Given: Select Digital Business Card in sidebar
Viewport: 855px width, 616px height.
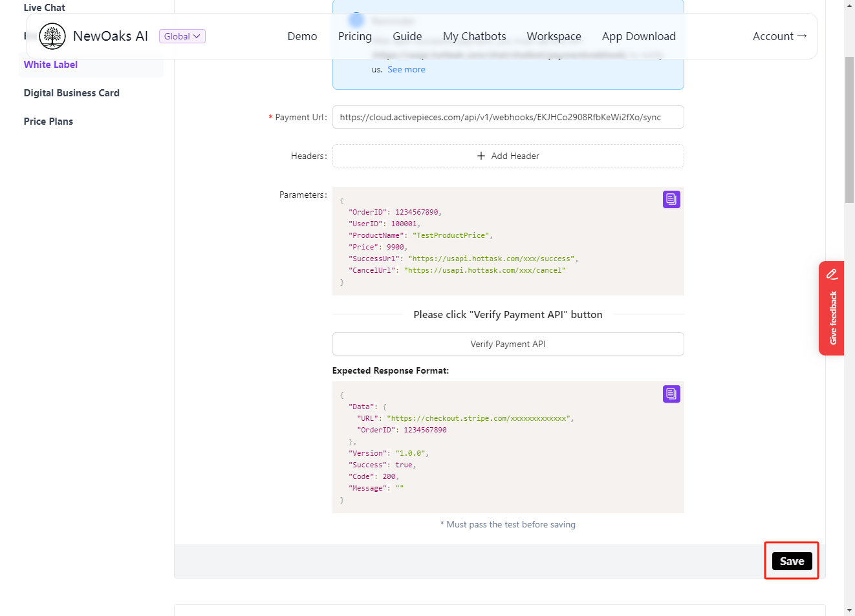Looking at the screenshot, I should pyautogui.click(x=71, y=93).
